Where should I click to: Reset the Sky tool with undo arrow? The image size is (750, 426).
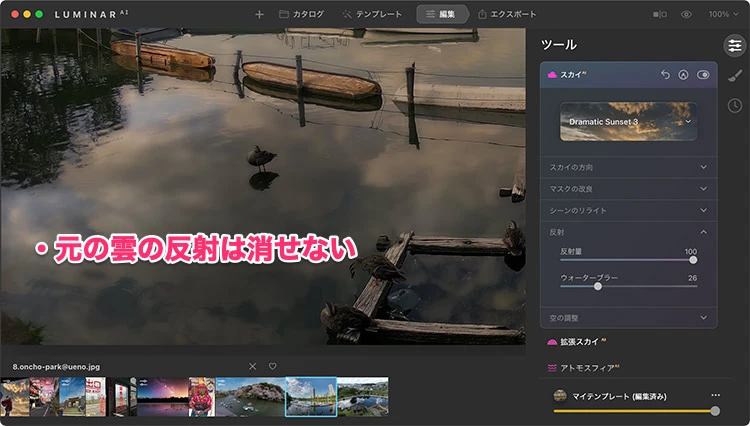tap(666, 75)
